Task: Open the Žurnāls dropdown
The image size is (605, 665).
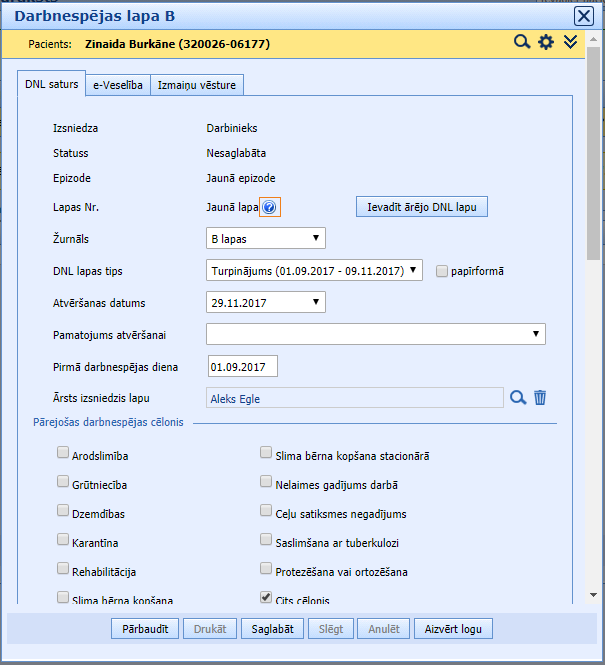Action: point(265,238)
